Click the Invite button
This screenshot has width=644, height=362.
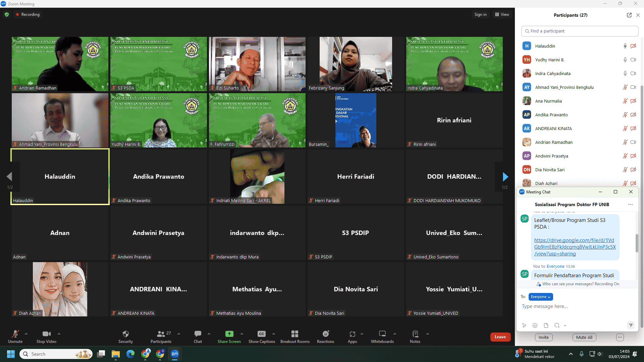pos(544,337)
